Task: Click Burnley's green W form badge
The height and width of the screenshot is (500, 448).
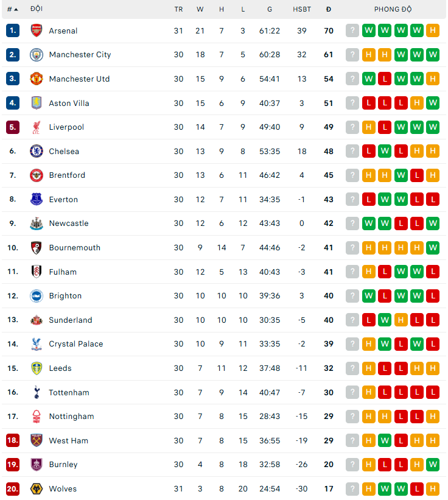Action: [433, 465]
